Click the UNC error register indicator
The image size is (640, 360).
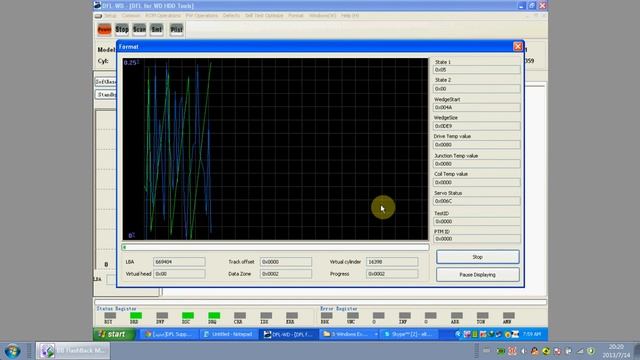point(353,316)
